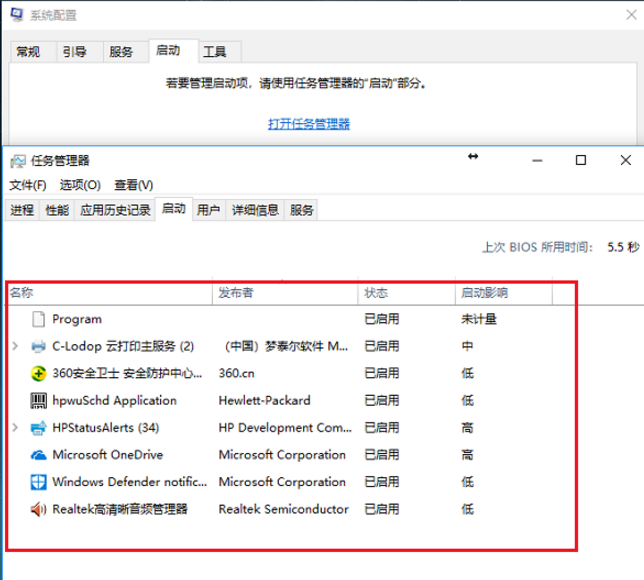This screenshot has width=644, height=580.
Task: Close the System Configuration window
Action: [631, 15]
